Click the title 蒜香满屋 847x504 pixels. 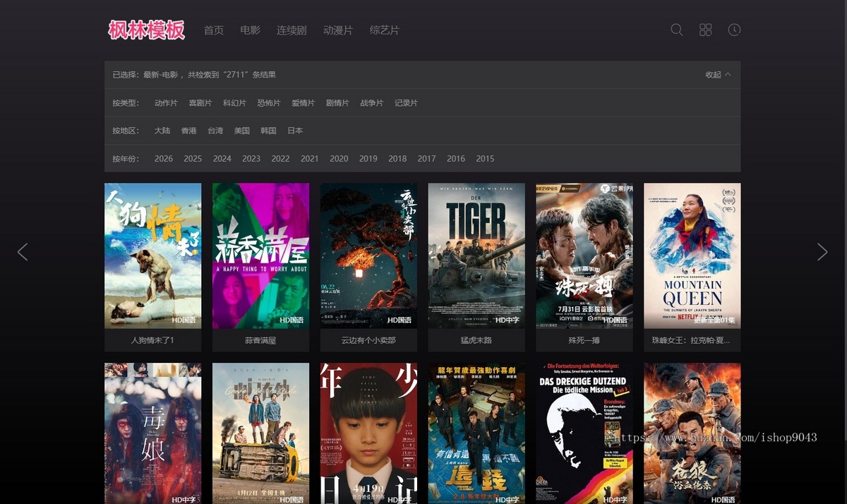click(260, 340)
